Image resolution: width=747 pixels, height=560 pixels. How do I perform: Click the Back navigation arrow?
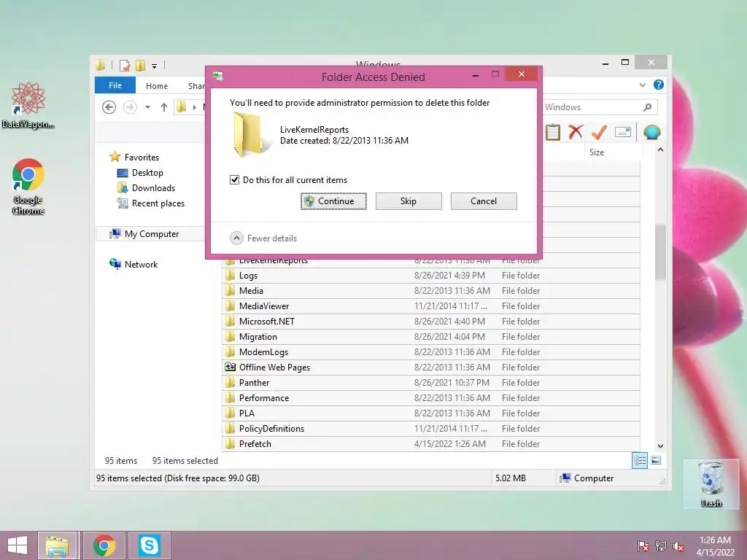point(109,108)
